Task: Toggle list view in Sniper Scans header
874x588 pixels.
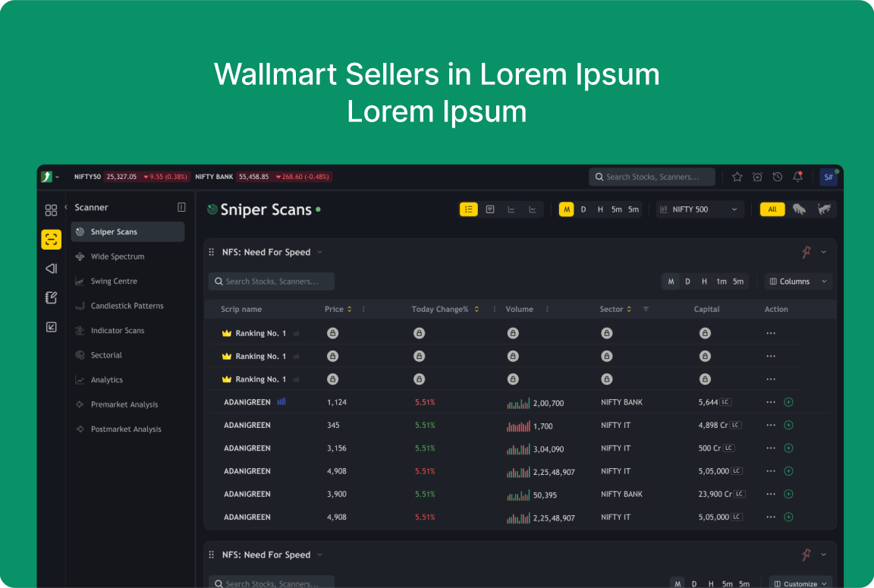Action: [469, 209]
